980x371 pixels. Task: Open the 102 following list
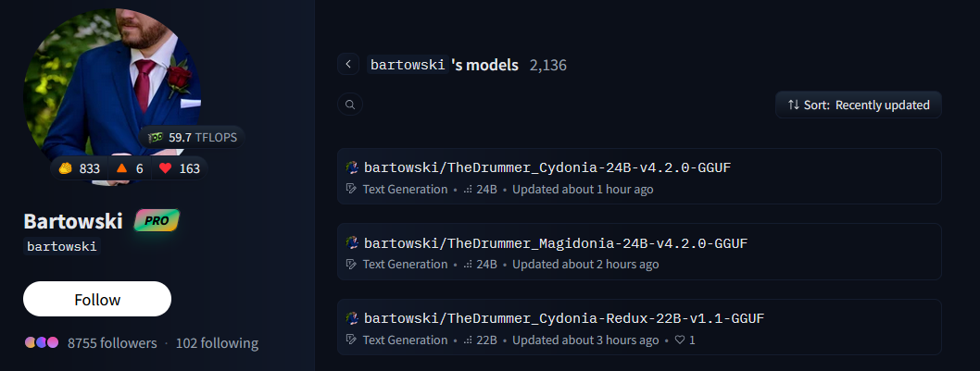pyautogui.click(x=217, y=343)
